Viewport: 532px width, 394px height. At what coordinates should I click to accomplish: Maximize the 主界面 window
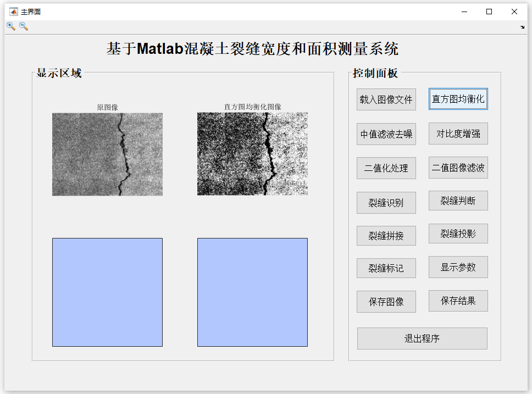click(x=489, y=12)
